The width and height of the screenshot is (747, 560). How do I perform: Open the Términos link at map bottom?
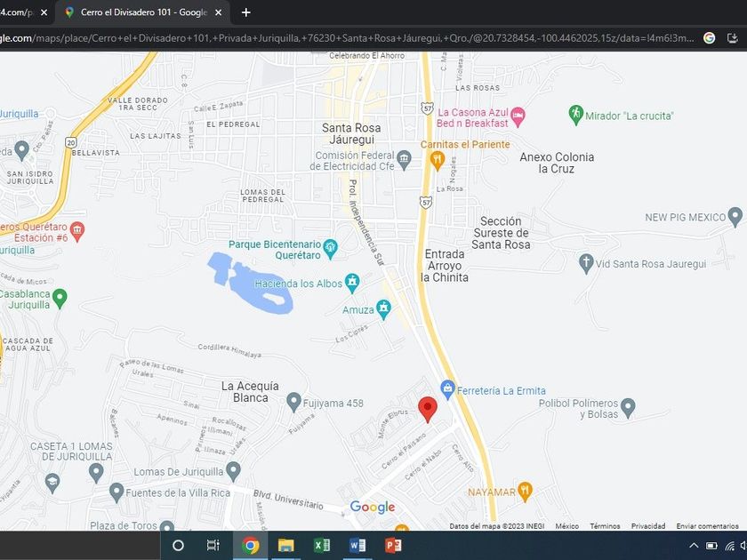pyautogui.click(x=605, y=526)
